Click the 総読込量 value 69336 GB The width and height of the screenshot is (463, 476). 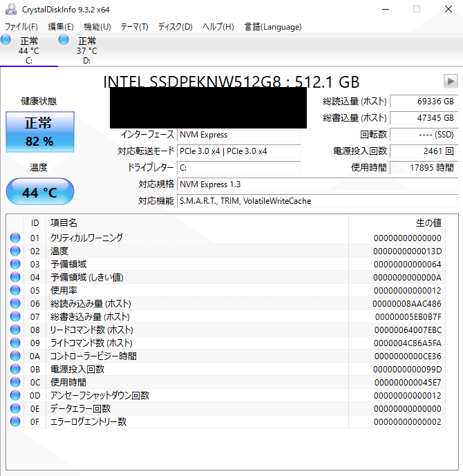[424, 102]
